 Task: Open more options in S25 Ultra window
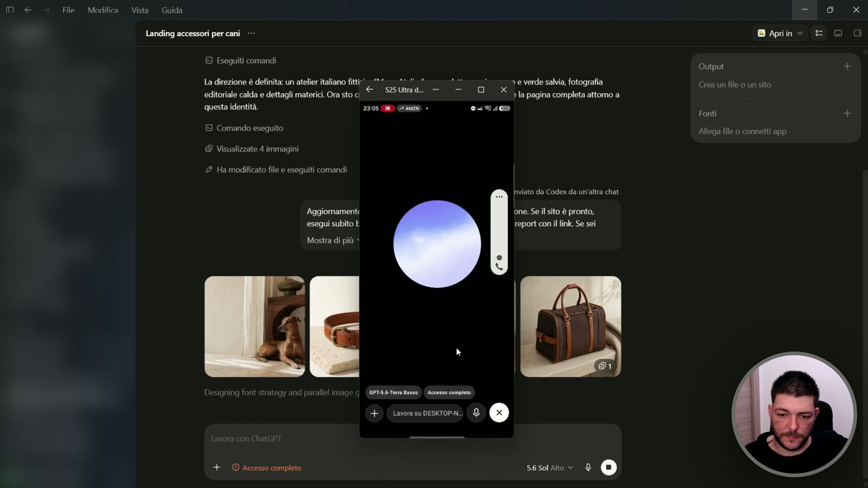436,89
